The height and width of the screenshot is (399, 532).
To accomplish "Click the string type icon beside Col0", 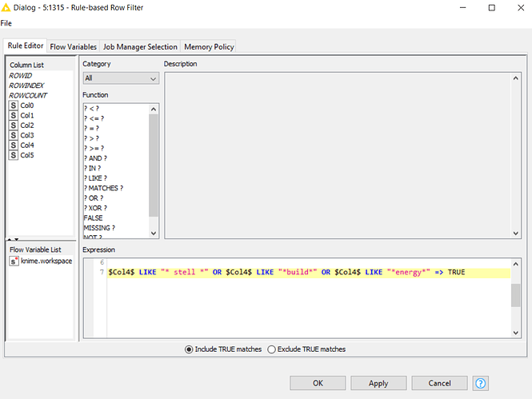I will tap(14, 106).
